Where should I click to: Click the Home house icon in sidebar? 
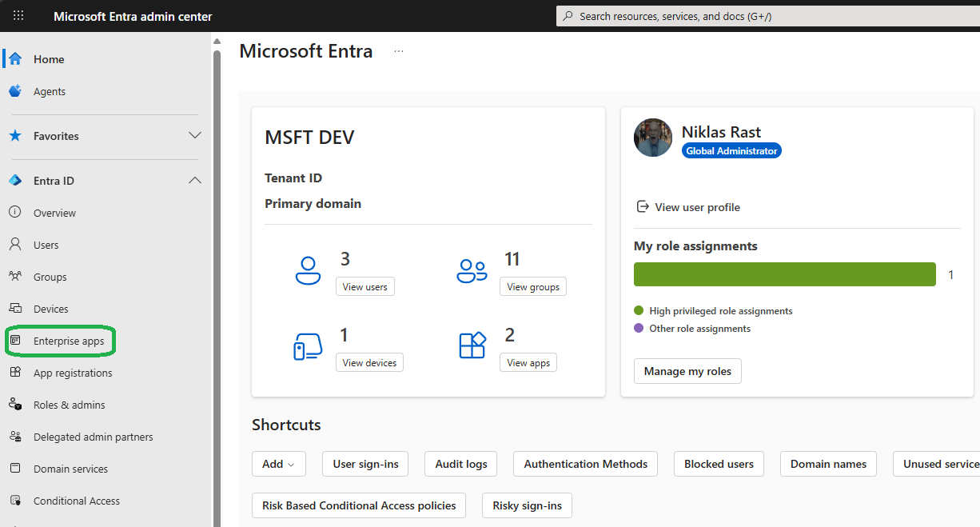(x=15, y=59)
